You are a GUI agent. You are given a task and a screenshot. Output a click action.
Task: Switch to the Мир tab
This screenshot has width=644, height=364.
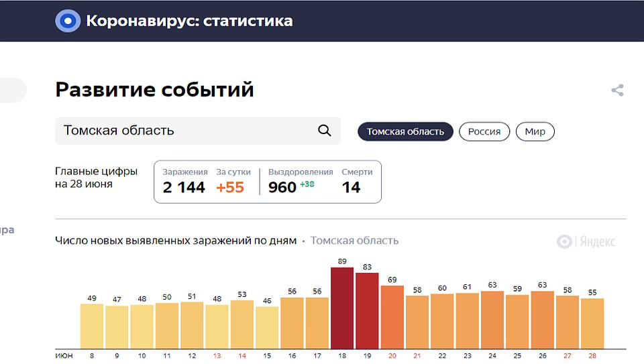point(535,132)
